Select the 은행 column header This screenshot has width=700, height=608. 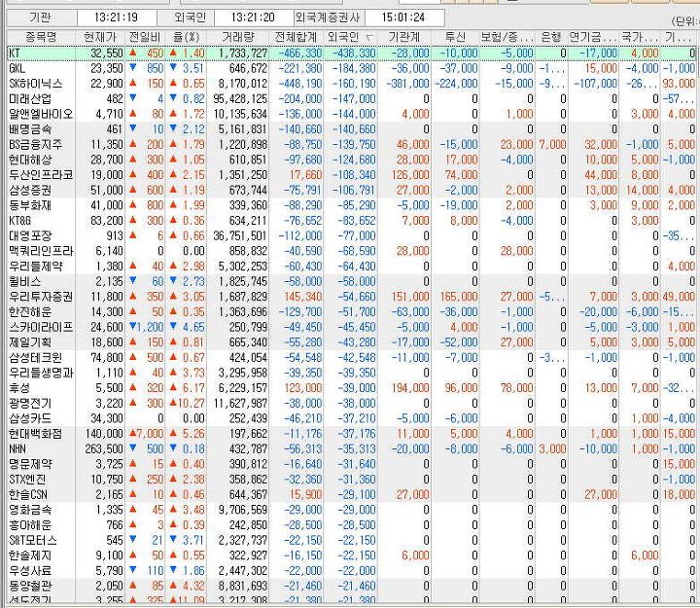coord(551,38)
